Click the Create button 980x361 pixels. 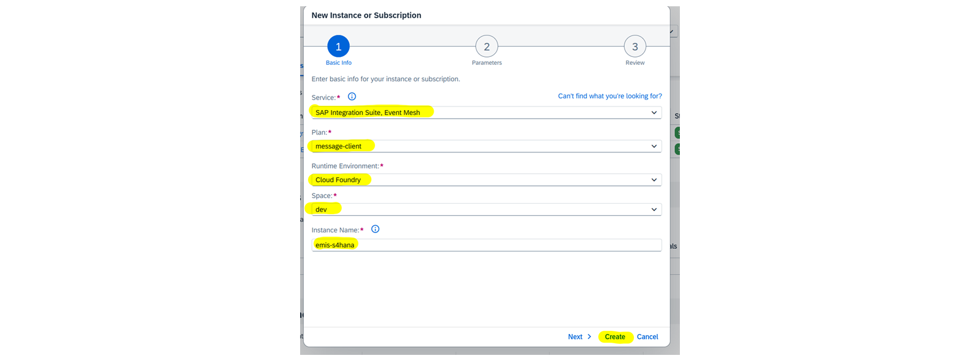pos(615,337)
